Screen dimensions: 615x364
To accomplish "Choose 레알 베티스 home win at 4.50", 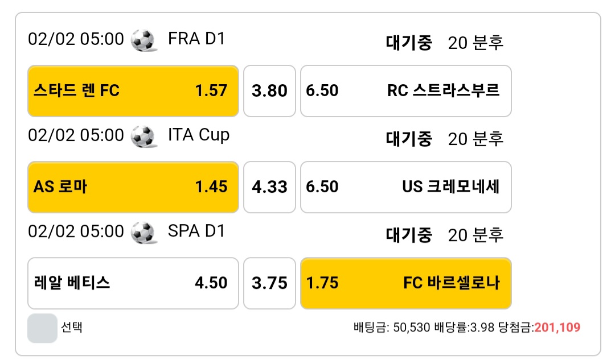I will [133, 283].
